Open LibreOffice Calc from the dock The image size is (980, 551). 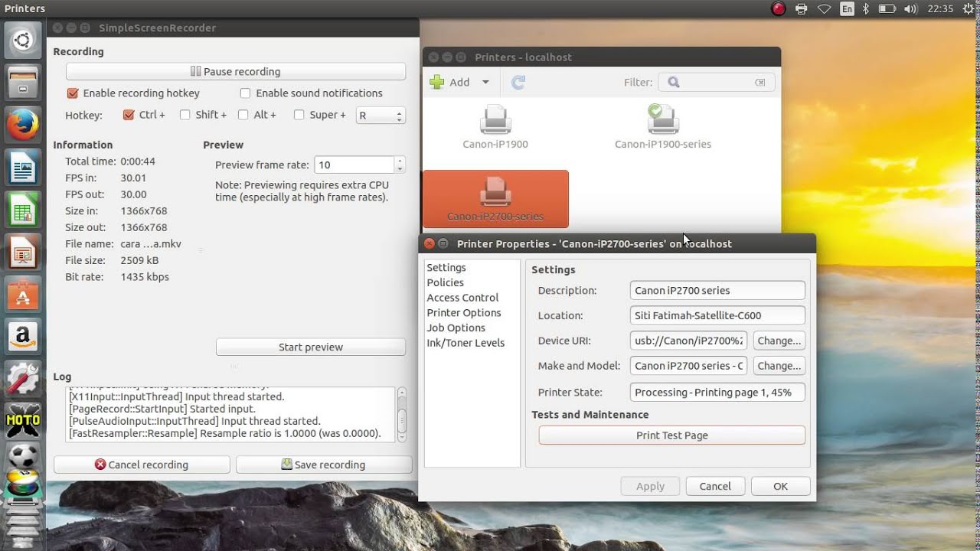pyautogui.click(x=23, y=209)
